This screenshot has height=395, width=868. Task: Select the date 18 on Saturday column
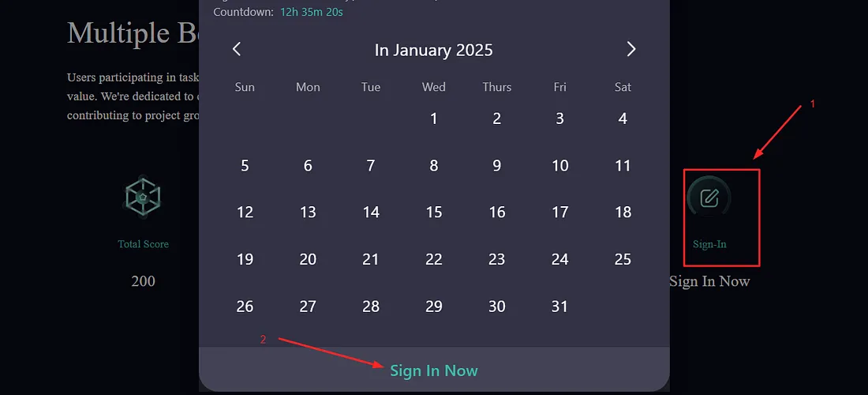click(623, 213)
